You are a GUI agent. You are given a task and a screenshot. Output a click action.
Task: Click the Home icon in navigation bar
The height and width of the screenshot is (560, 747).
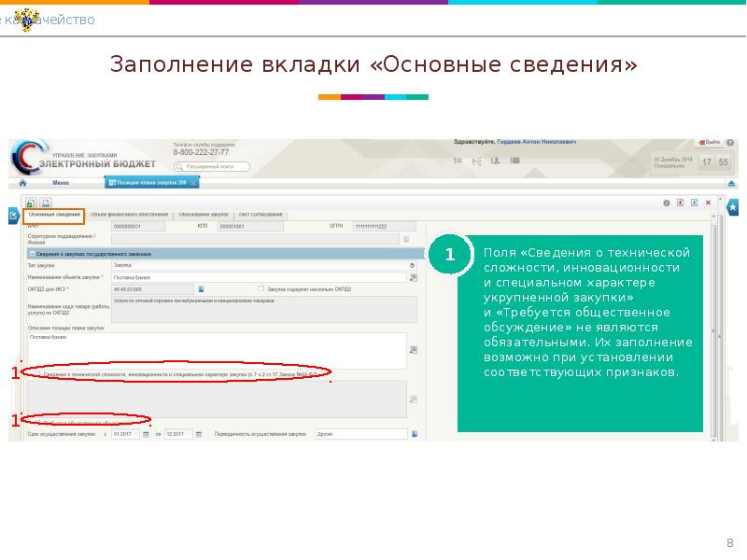(23, 184)
